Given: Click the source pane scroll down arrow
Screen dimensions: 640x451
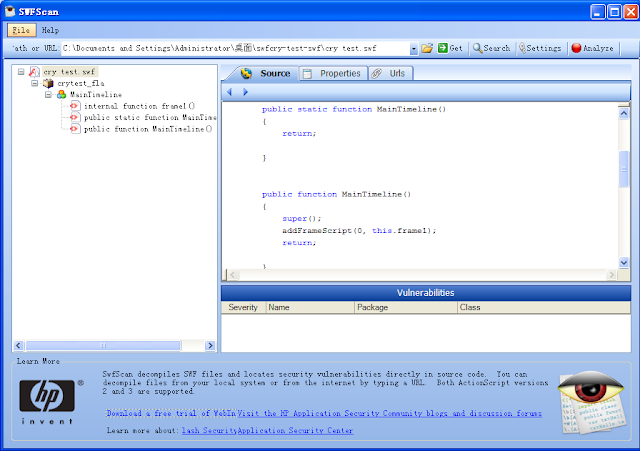Looking at the screenshot, I should tap(623, 262).
